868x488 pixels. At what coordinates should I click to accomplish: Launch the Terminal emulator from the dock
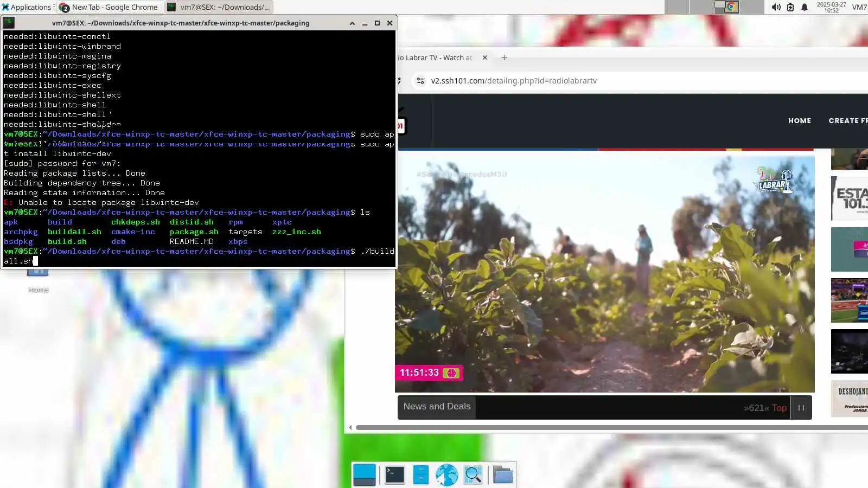pyautogui.click(x=394, y=475)
